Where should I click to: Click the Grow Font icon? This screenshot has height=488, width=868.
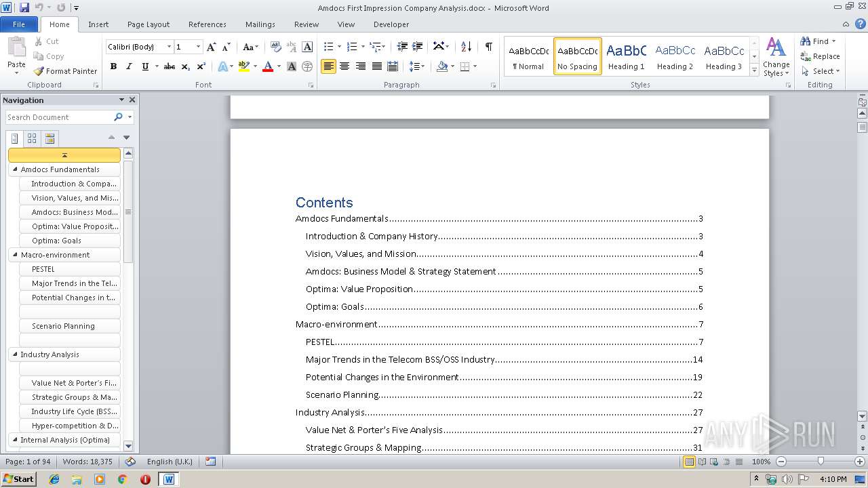[212, 47]
